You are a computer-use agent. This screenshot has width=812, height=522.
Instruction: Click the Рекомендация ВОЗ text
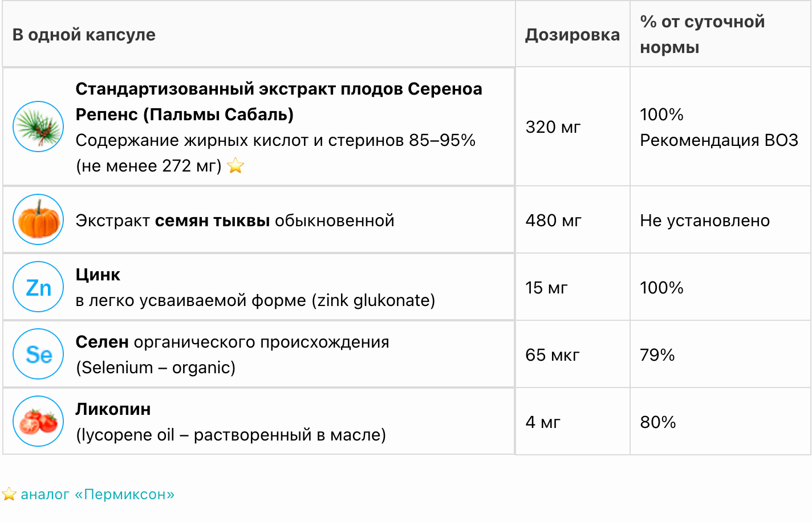coord(719,140)
